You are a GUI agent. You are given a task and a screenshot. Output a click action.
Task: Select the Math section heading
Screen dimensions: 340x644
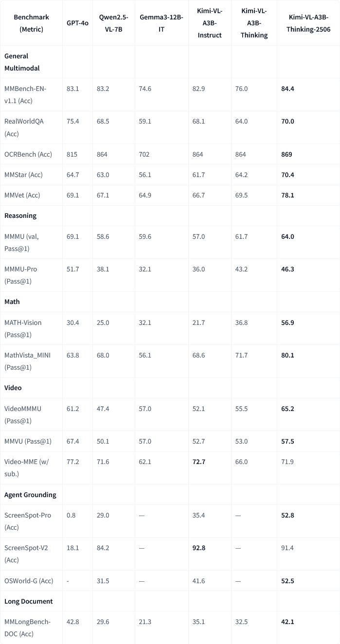[12, 302]
